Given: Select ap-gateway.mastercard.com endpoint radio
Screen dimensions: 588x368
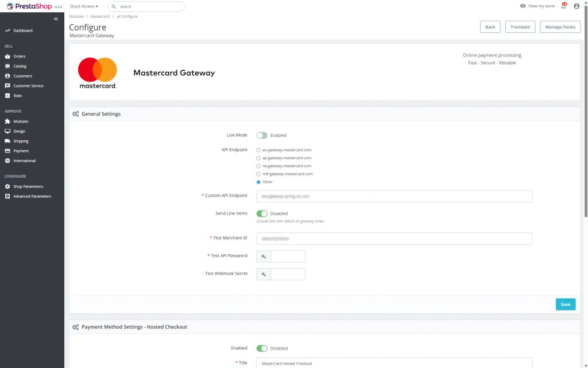Looking at the screenshot, I should pyautogui.click(x=258, y=158).
